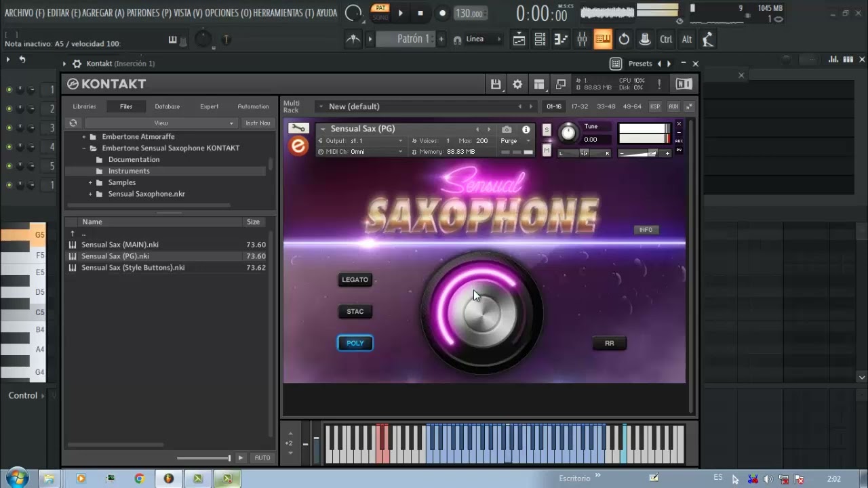Click the 130.000 tempo field
The height and width of the screenshot is (488, 868).
(x=469, y=14)
